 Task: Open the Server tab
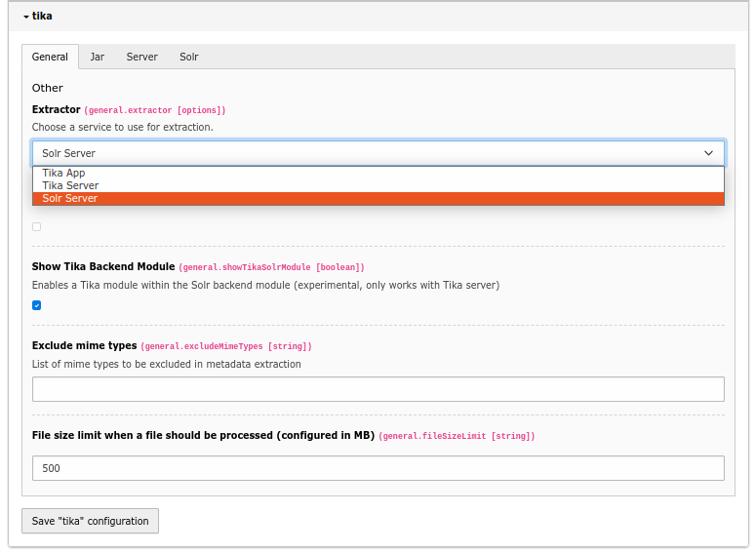141,57
